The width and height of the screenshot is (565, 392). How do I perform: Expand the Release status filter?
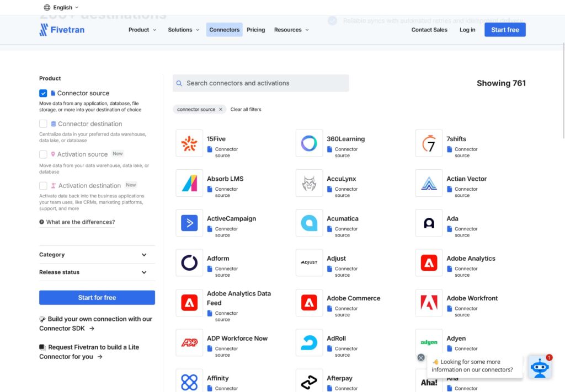click(97, 272)
